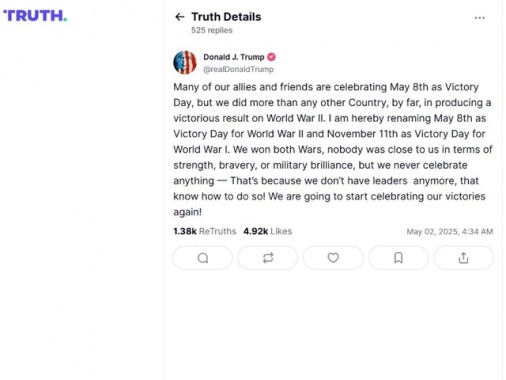Click the post body text
Viewport: 506px width, 380px height.
click(x=333, y=149)
